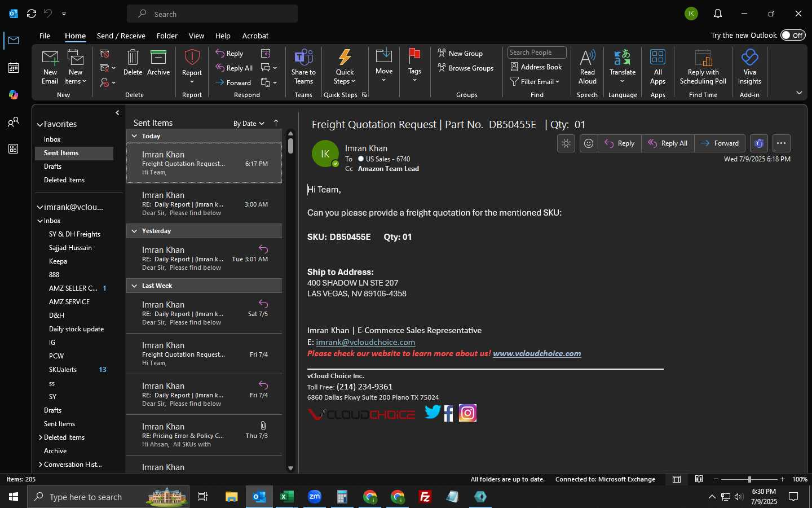Open the Help tab
812x508 pixels.
(x=223, y=36)
